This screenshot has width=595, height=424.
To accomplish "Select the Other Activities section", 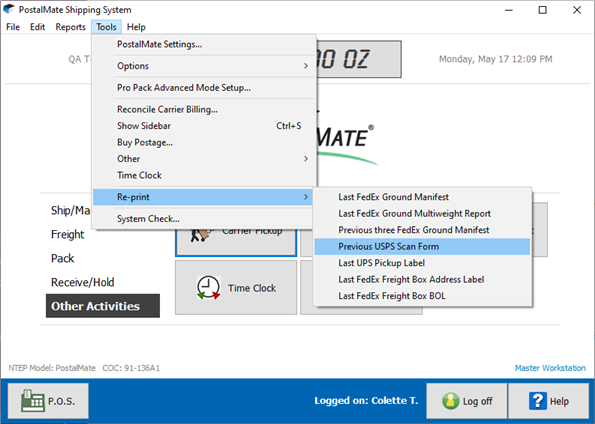I will coord(103,306).
